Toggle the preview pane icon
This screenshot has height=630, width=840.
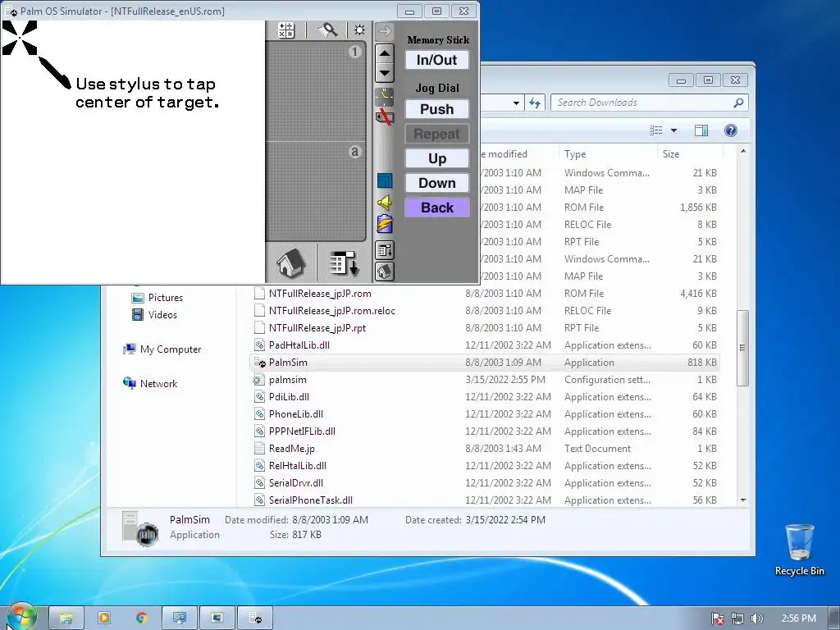701,130
